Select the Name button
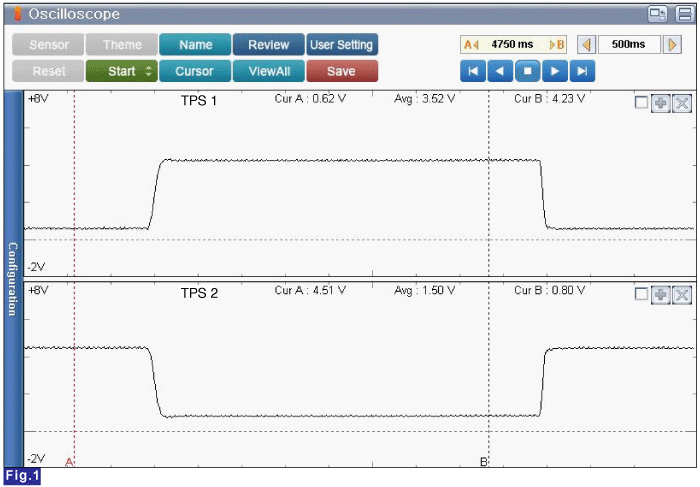The width and height of the screenshot is (700, 487). 196,45
